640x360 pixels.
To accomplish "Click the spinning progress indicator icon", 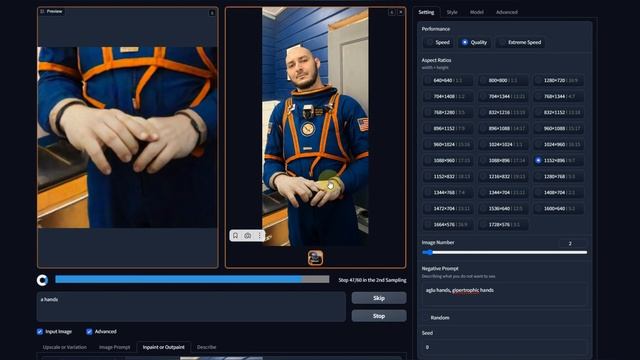I will point(42,280).
